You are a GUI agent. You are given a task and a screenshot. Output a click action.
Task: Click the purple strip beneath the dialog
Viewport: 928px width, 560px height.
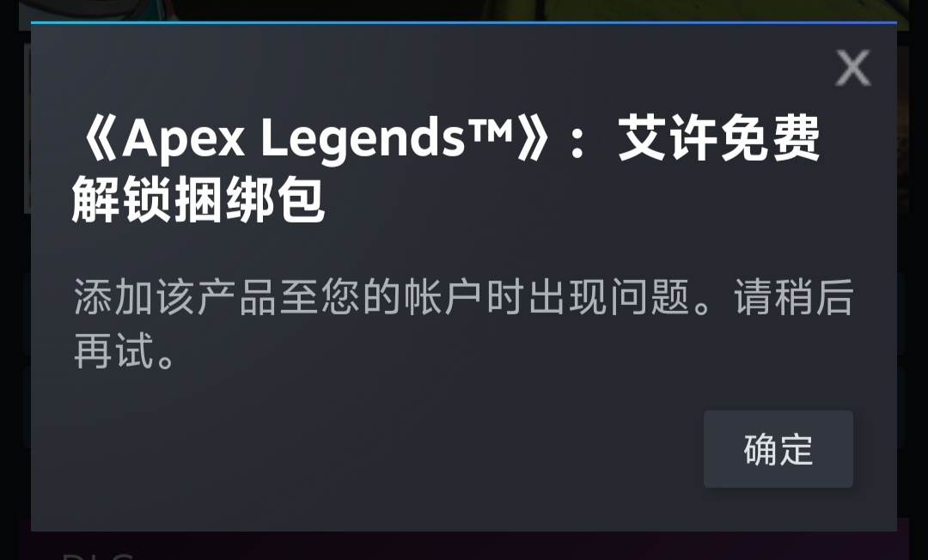click(x=464, y=545)
